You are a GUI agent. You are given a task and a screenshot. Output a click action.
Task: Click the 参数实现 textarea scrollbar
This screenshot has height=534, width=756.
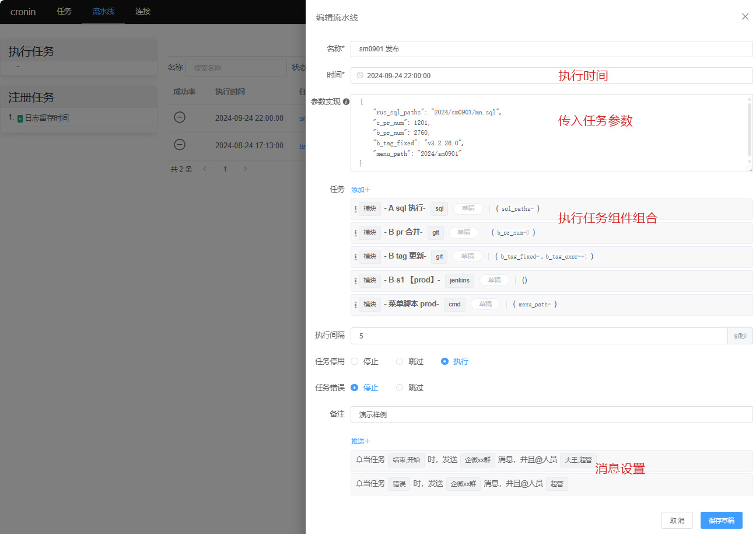[x=750, y=130]
